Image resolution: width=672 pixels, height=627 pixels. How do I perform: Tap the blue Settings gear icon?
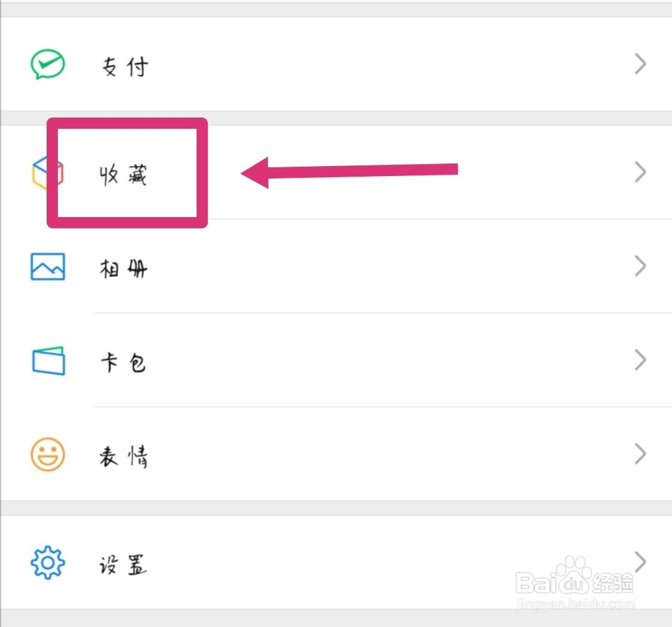point(48,562)
